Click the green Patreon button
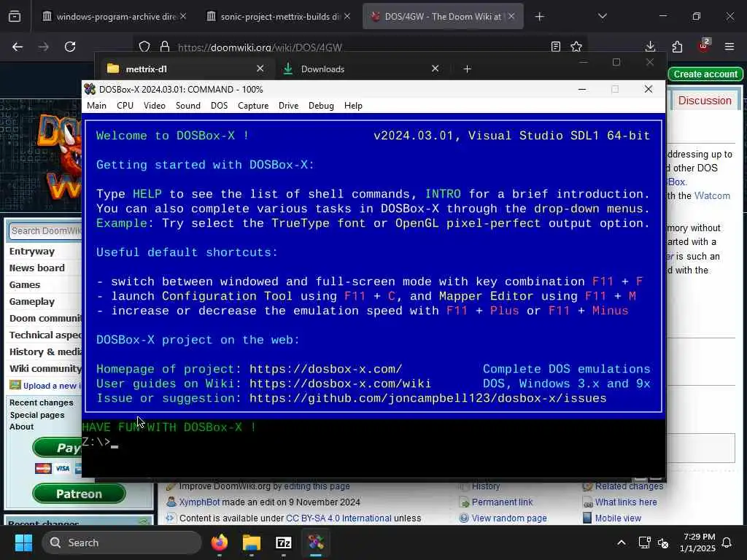 79,494
